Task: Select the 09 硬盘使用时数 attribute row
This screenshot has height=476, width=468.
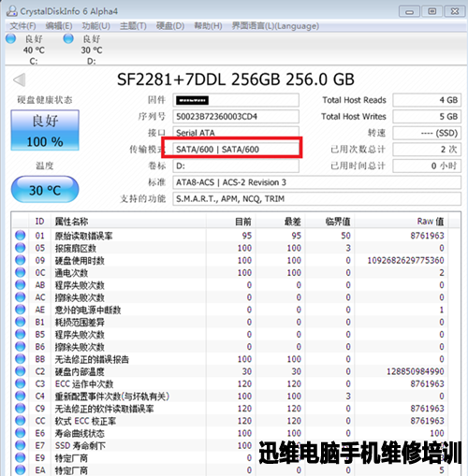Action: pos(235,260)
